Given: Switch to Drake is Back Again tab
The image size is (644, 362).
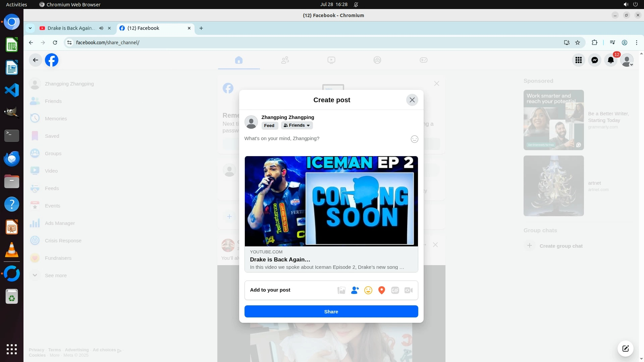Looking at the screenshot, I should (x=71, y=28).
